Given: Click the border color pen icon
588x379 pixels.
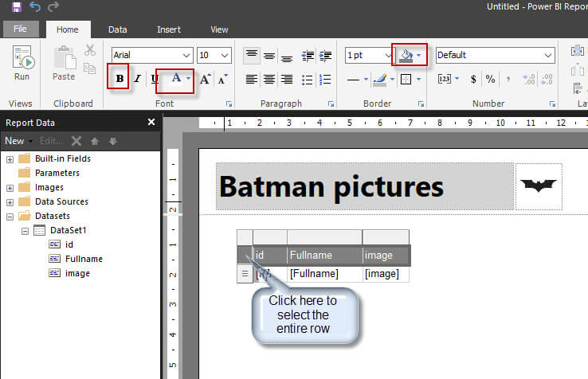Looking at the screenshot, I should [x=380, y=79].
